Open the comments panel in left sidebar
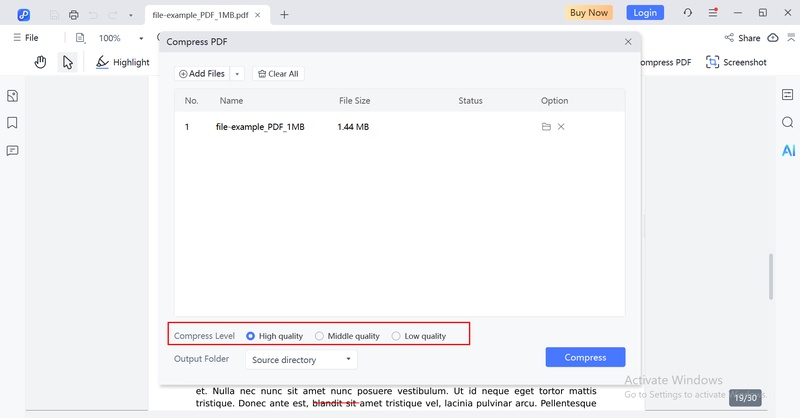This screenshot has width=800, height=418. (12, 151)
